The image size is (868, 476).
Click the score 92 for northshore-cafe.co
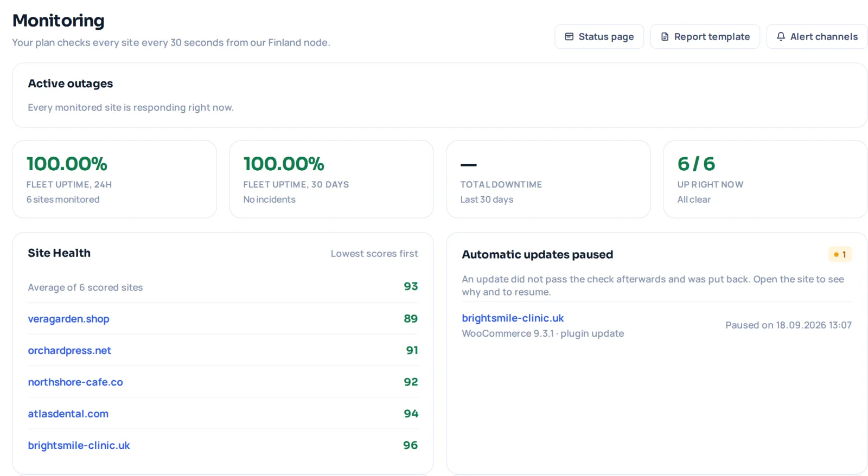pyautogui.click(x=411, y=382)
